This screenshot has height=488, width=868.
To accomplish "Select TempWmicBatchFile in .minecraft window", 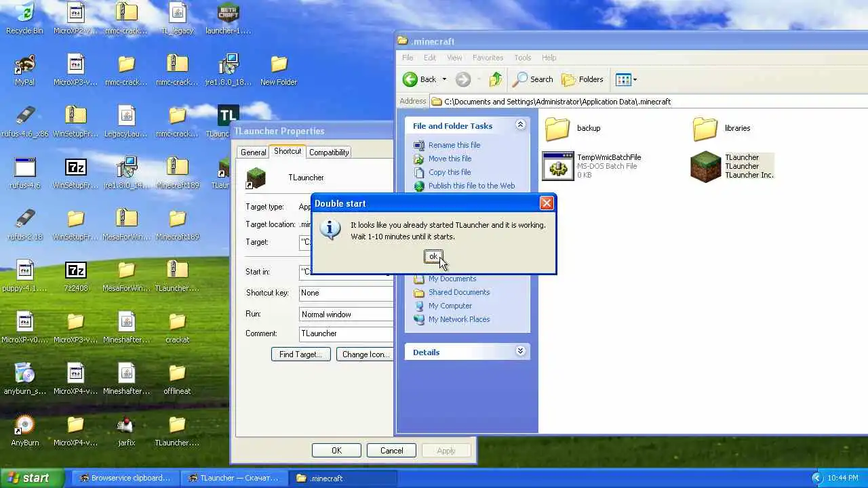I will (x=591, y=166).
